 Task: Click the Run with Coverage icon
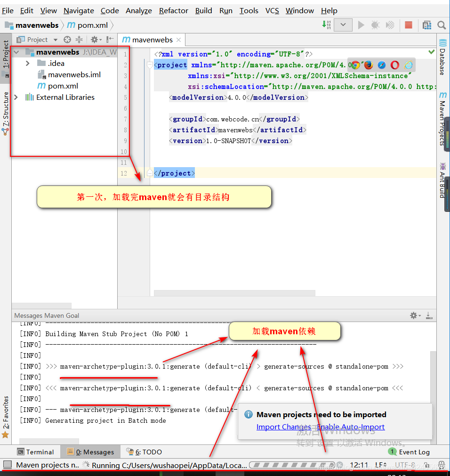[x=390, y=25]
